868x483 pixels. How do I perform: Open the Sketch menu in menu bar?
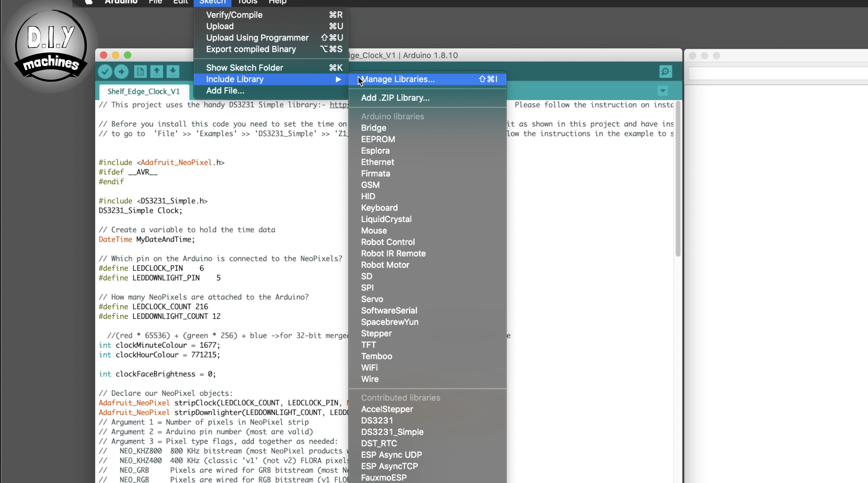pos(213,2)
